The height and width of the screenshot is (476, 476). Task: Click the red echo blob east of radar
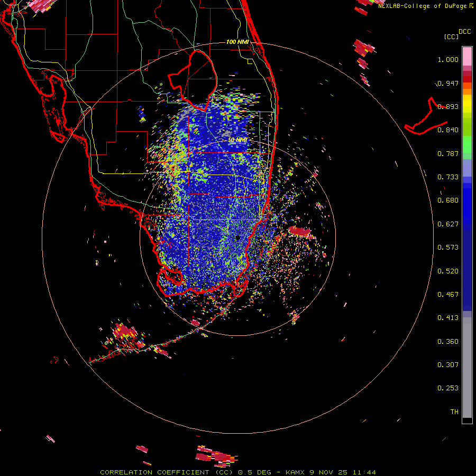(x=300, y=231)
